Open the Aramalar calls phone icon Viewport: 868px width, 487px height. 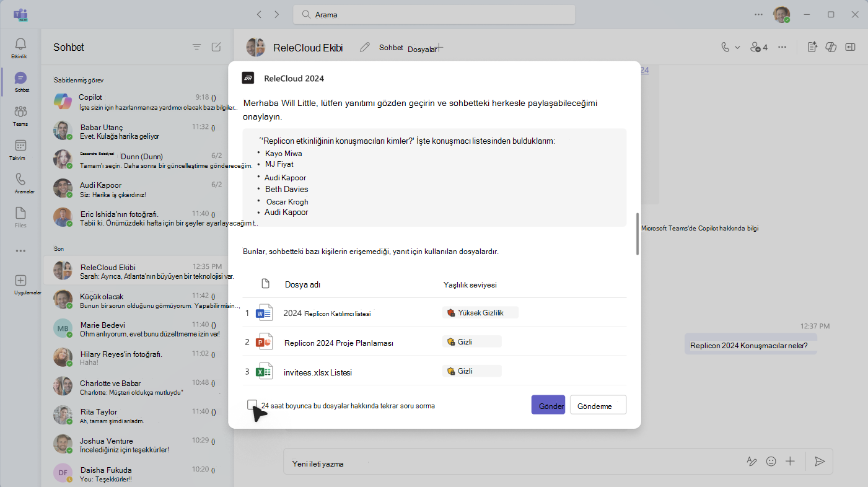(x=20, y=179)
